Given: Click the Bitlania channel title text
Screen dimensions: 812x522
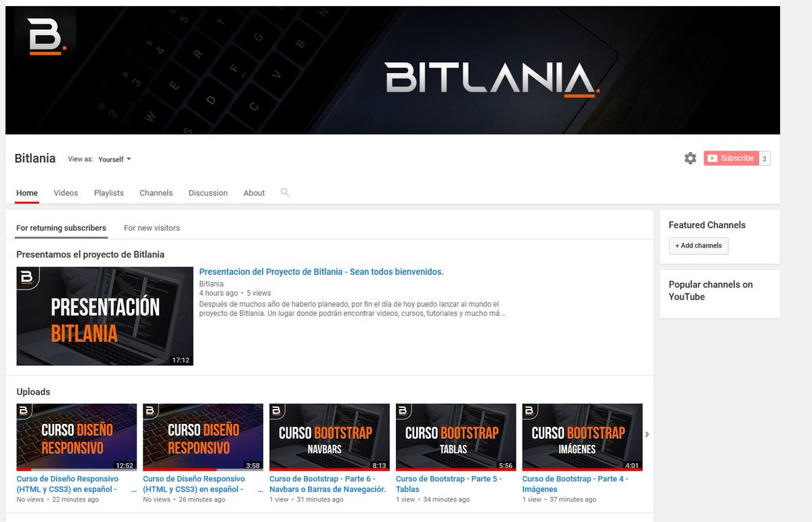Looking at the screenshot, I should 35,158.
